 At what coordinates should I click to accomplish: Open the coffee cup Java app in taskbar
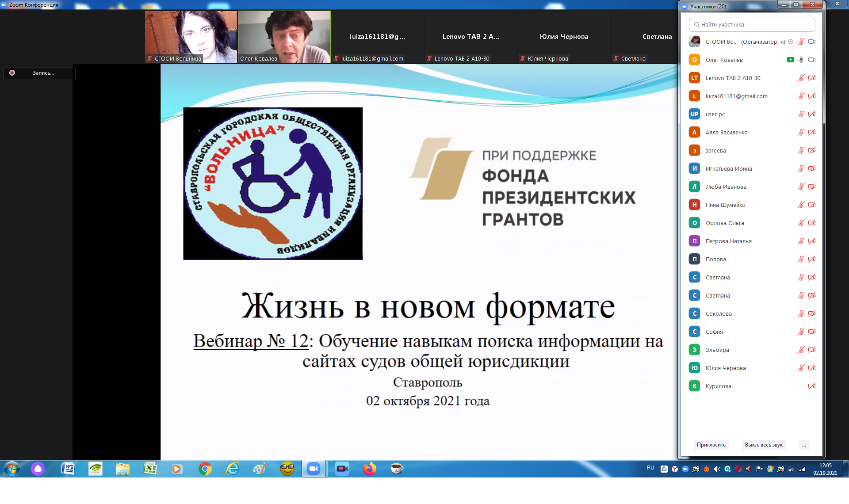[397, 469]
